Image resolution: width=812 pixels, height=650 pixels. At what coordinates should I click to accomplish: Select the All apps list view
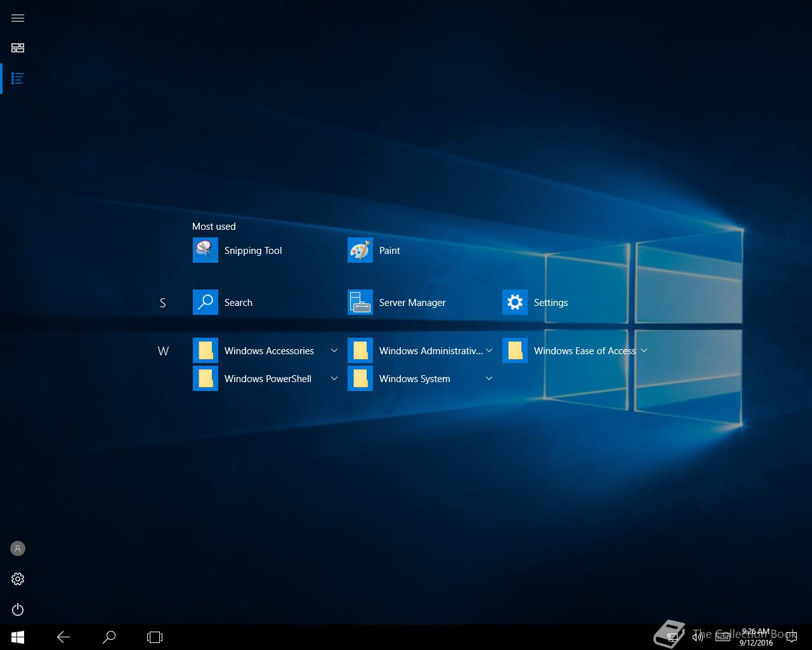pyautogui.click(x=18, y=79)
